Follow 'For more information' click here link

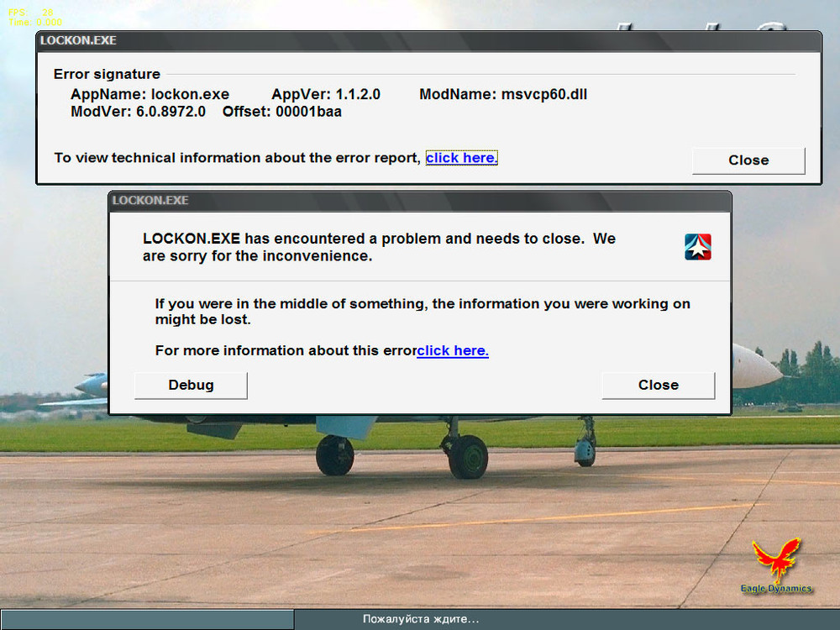coord(453,350)
